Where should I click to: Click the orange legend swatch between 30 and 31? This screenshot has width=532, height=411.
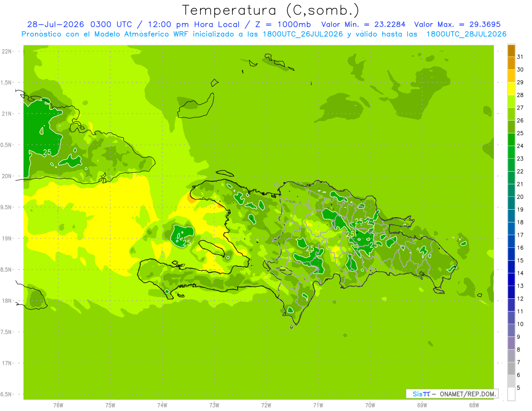pos(511,63)
